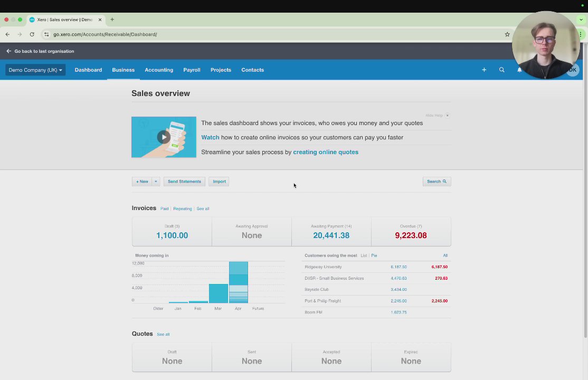Click the site information icon in address bar
The image size is (588, 380).
46,34
